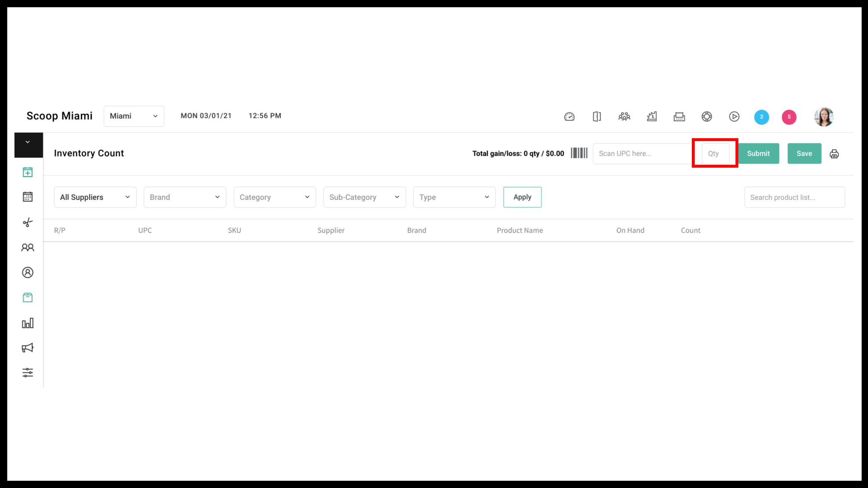Screen dimensions: 868x488
Task: Open the Miami location dropdown
Action: click(134, 116)
